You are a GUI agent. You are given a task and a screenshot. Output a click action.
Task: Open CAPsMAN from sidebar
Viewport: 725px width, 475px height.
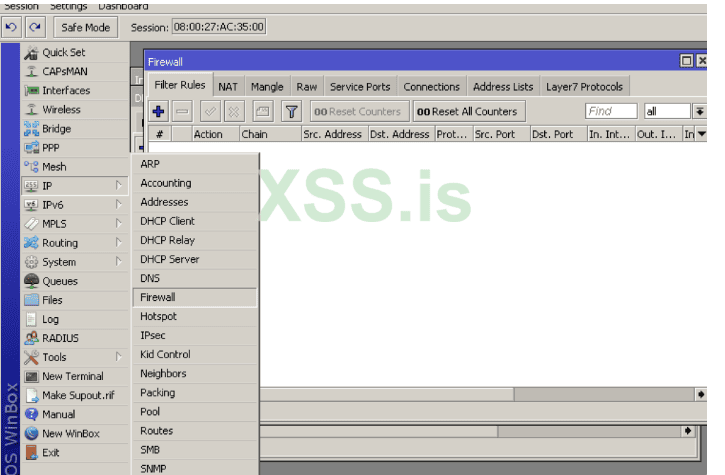(75, 71)
